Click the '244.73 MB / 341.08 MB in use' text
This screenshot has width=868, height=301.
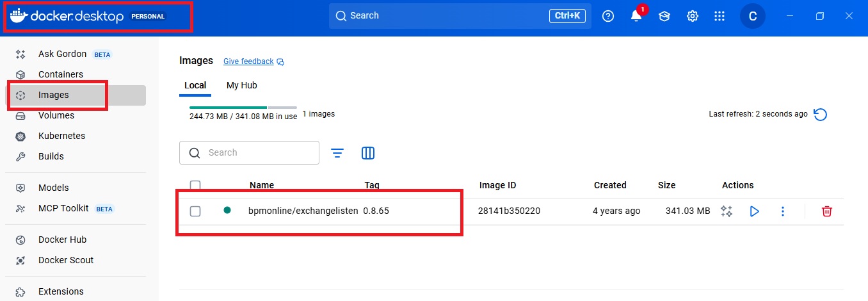tap(243, 117)
